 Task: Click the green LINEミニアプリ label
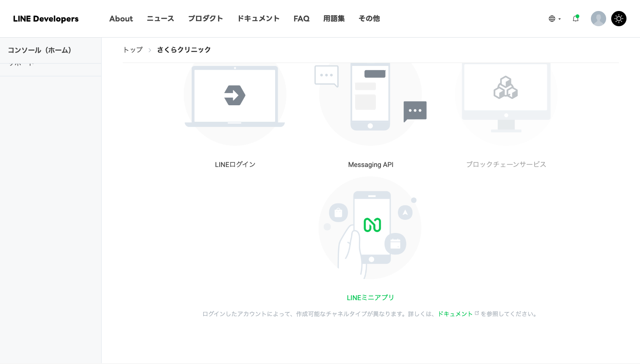click(x=370, y=298)
